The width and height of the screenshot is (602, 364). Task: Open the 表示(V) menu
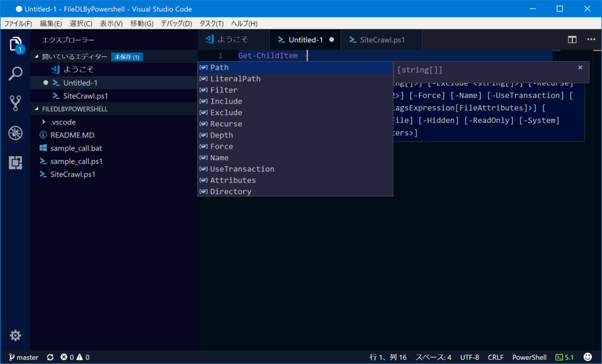click(x=111, y=23)
